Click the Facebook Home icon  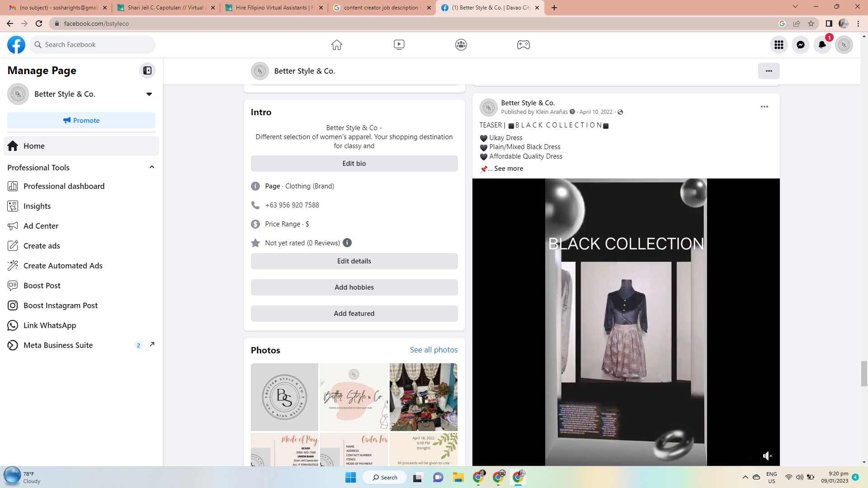[336, 45]
